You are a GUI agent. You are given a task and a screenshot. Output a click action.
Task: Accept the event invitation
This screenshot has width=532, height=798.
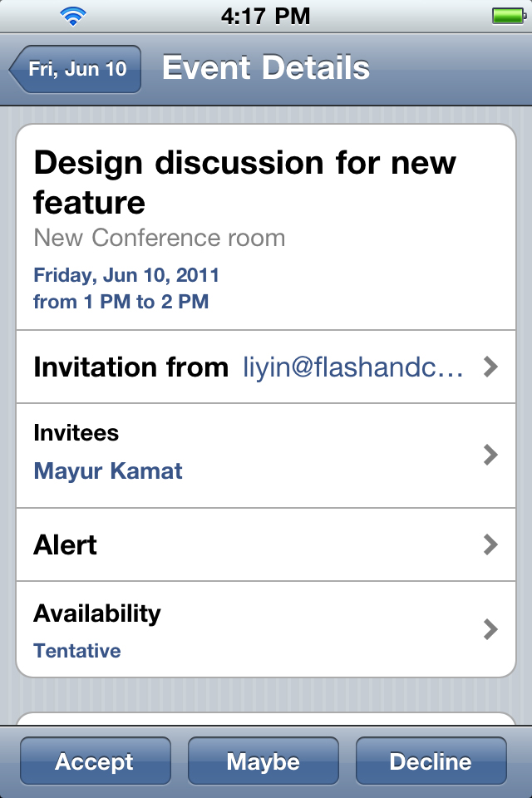point(96,761)
